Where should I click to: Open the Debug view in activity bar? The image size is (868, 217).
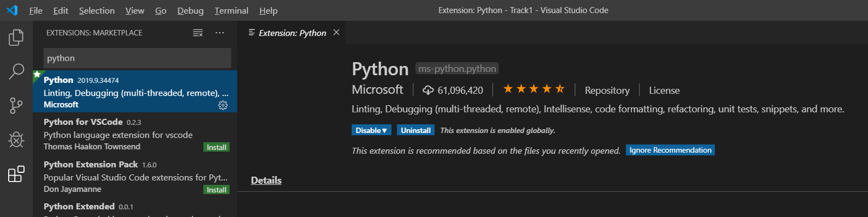point(16,140)
